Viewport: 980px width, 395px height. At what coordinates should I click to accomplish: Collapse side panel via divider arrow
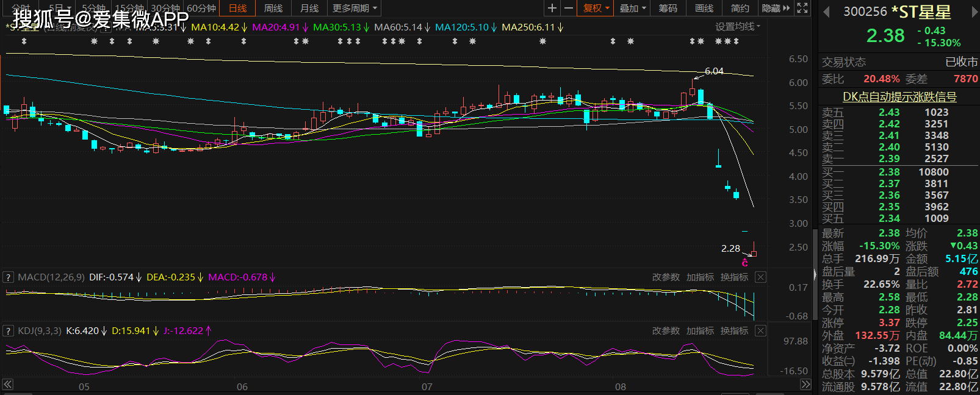pos(815,275)
